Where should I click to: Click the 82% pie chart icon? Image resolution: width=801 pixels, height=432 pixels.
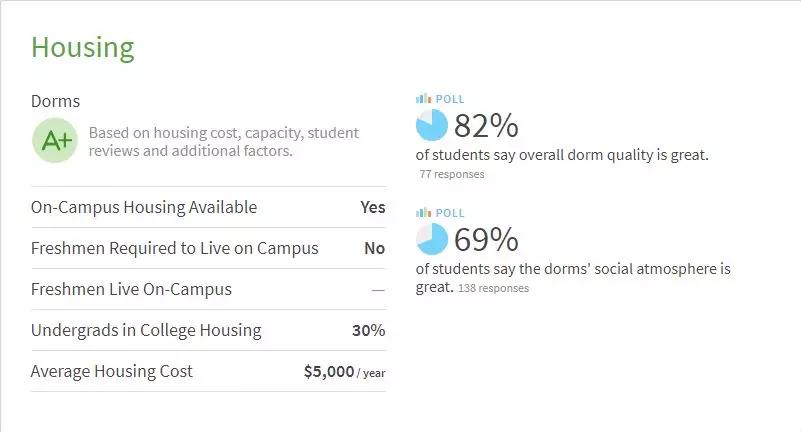(432, 125)
